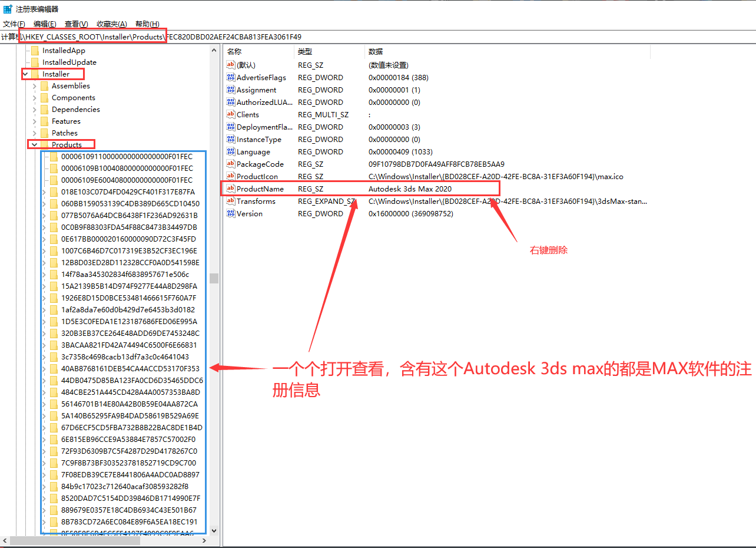Screen dimensions: 756x548
Task: Open the 编辑(E) menu
Action: [45, 24]
